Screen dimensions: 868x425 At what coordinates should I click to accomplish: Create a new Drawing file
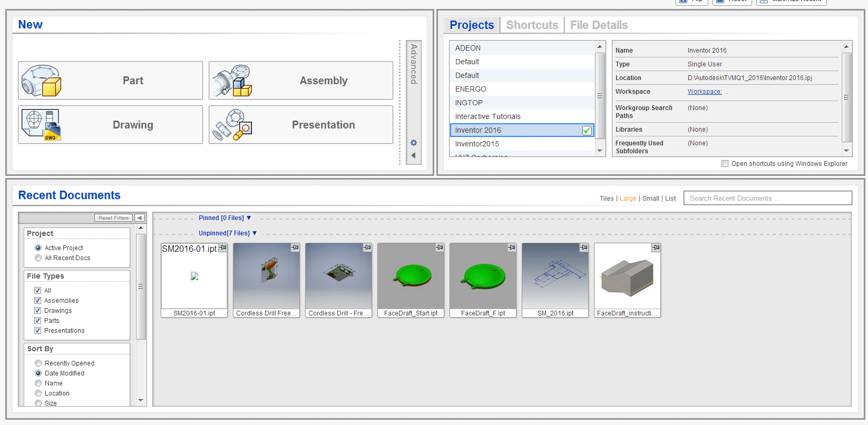point(110,125)
